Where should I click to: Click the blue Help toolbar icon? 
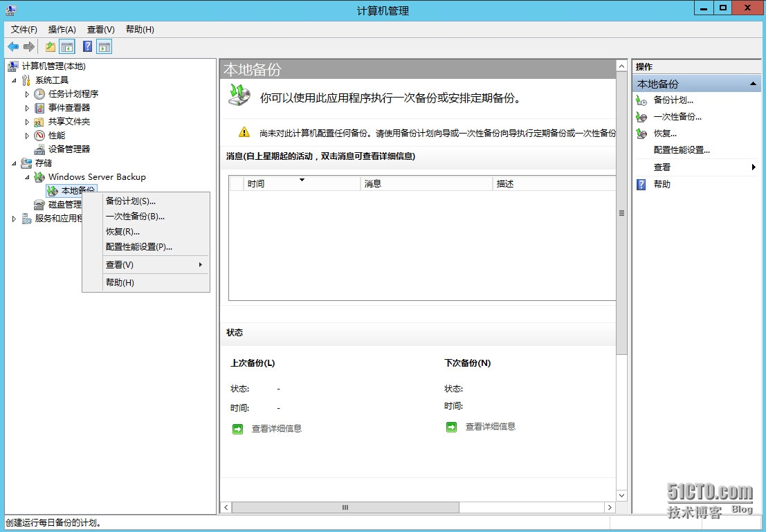click(x=87, y=47)
